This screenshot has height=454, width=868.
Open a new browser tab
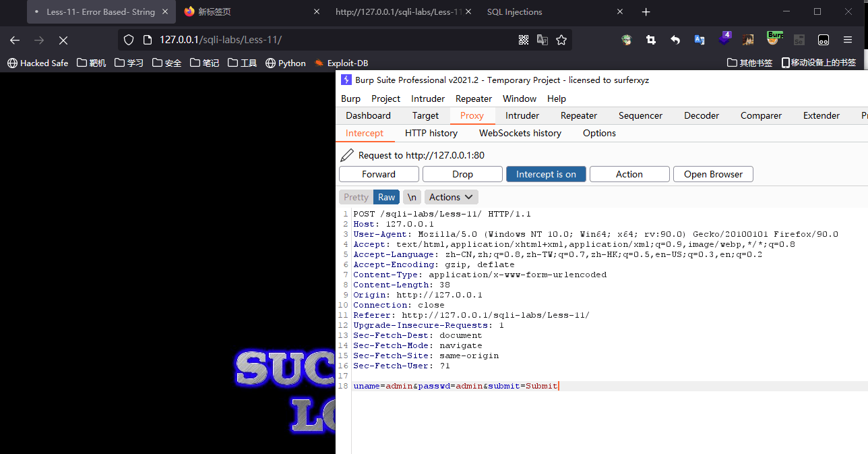pos(646,11)
